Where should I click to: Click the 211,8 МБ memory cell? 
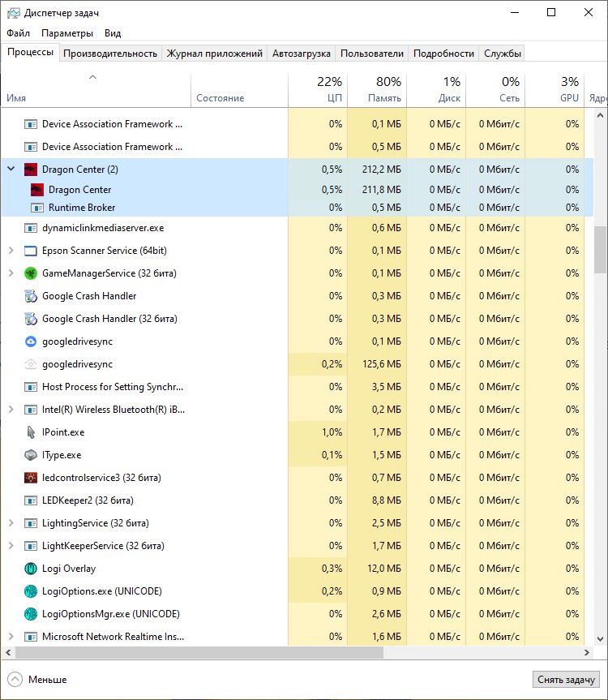(x=377, y=190)
